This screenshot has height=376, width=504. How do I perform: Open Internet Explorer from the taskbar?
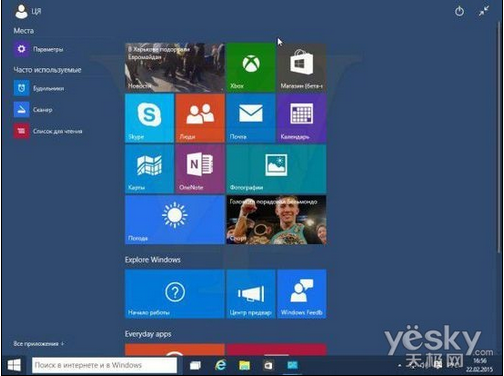coord(220,365)
